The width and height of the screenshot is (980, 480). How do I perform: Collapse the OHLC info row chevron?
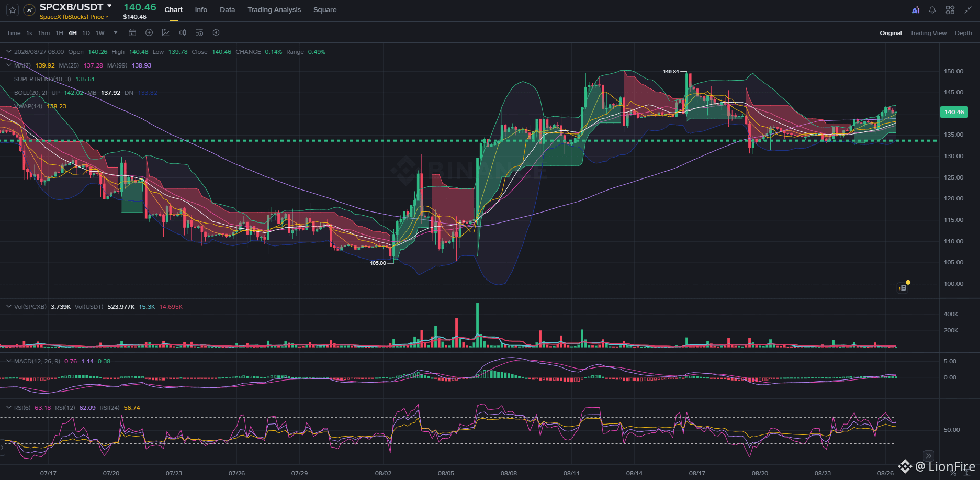tap(8, 52)
